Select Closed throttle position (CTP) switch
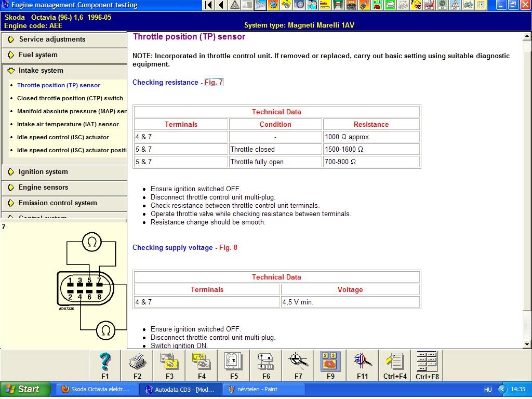This screenshot has width=532, height=399. (70, 98)
